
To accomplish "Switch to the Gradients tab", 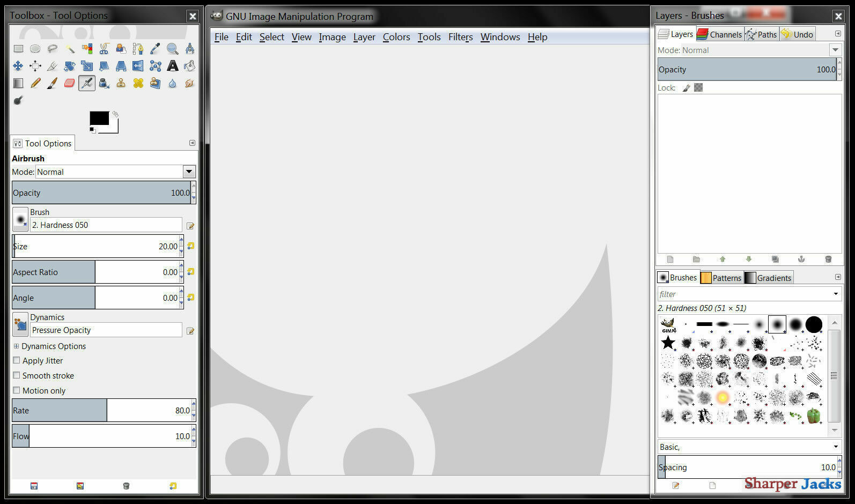I will click(768, 278).
